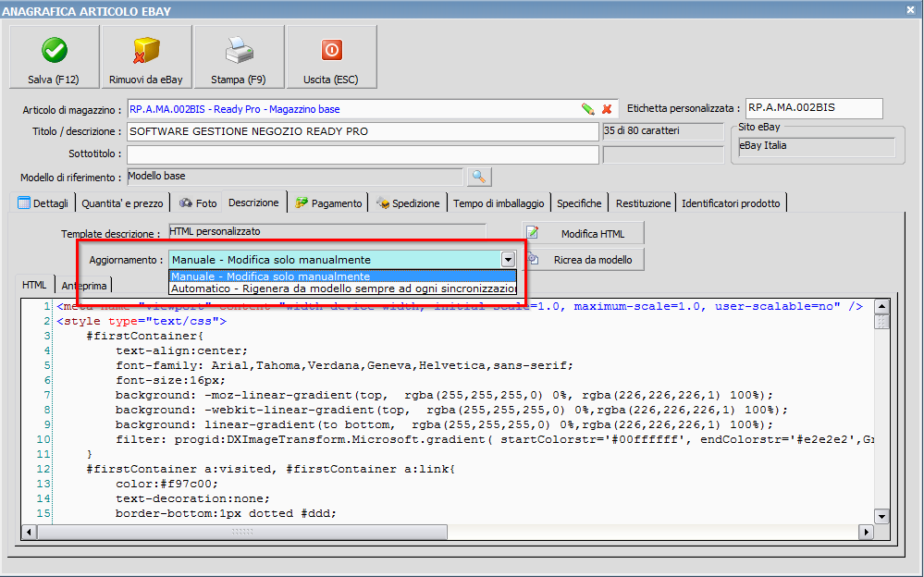Click line number 12 in the gutter
Image resolution: width=924 pixels, height=577 pixels.
point(43,469)
